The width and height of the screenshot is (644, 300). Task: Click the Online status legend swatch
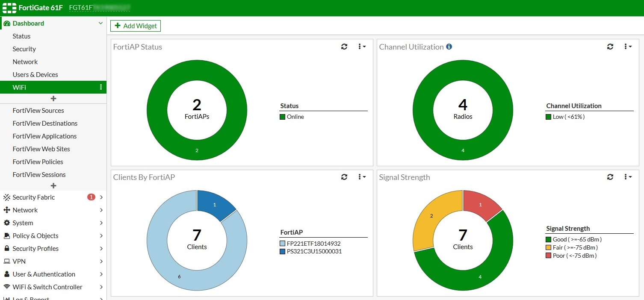point(282,117)
